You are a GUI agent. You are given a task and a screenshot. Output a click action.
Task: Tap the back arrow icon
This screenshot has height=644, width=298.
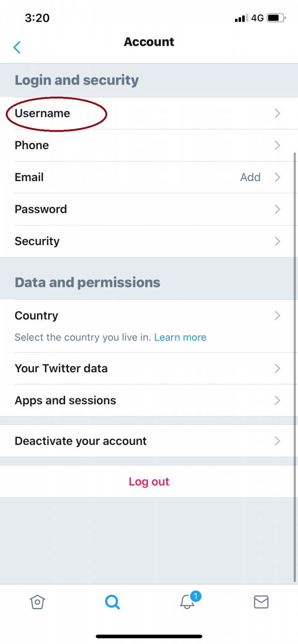17,47
